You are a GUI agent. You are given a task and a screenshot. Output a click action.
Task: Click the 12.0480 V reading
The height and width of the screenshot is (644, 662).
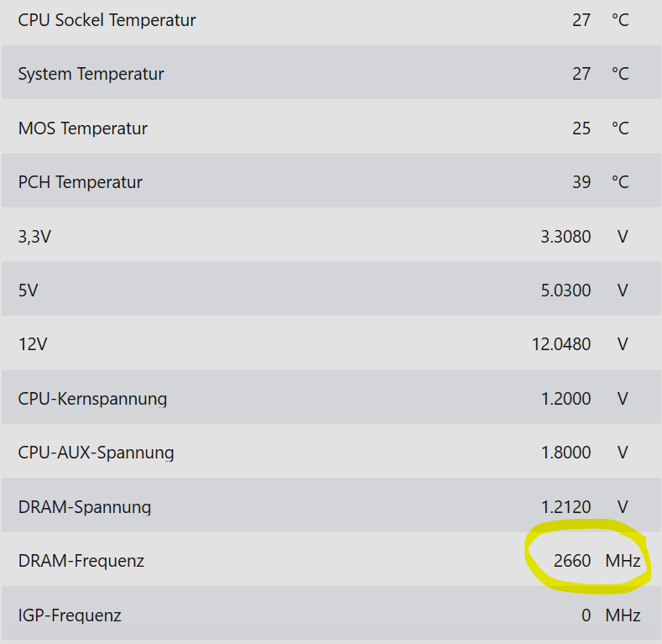[x=580, y=344]
